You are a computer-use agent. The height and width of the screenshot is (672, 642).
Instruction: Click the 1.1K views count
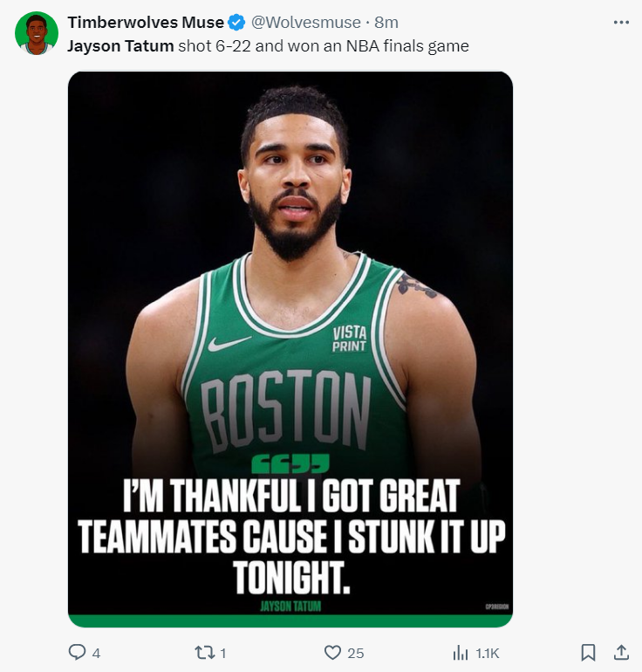coord(487,653)
